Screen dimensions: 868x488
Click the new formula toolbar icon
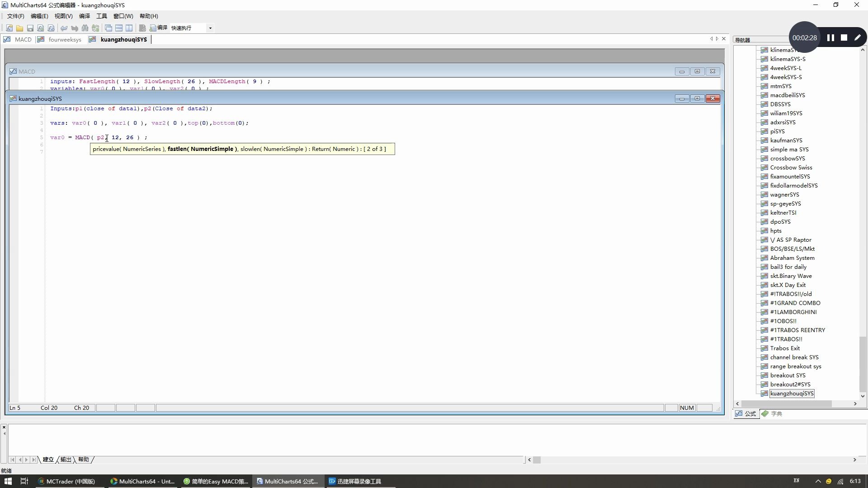[x=9, y=28]
